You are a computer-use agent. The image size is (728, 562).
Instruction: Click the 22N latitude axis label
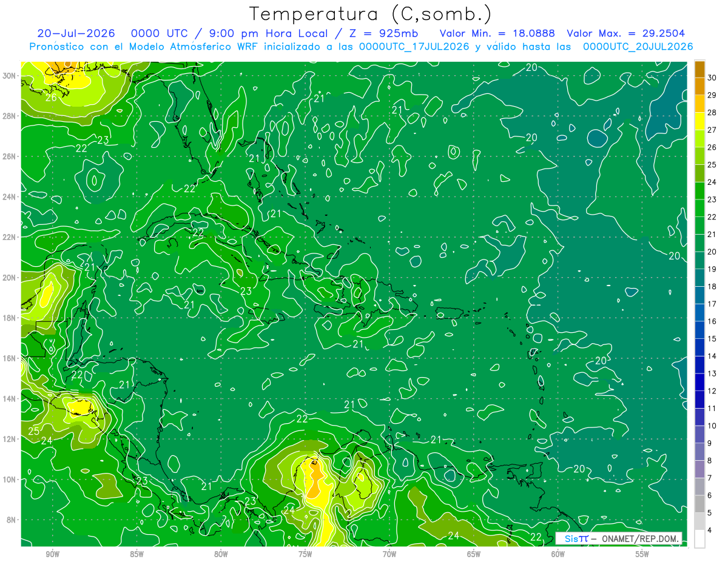(x=9, y=237)
